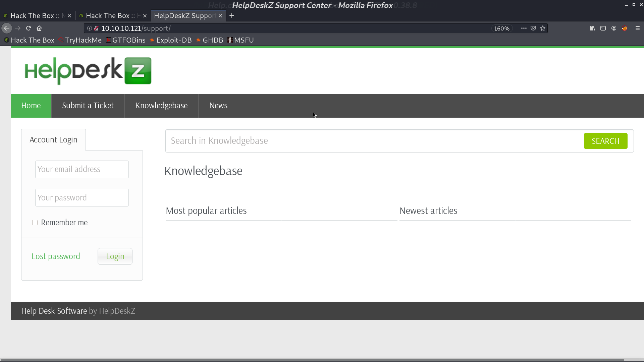Open Hack The Box bookmark
Image resolution: width=644 pixels, height=362 pixels.
coord(29,40)
